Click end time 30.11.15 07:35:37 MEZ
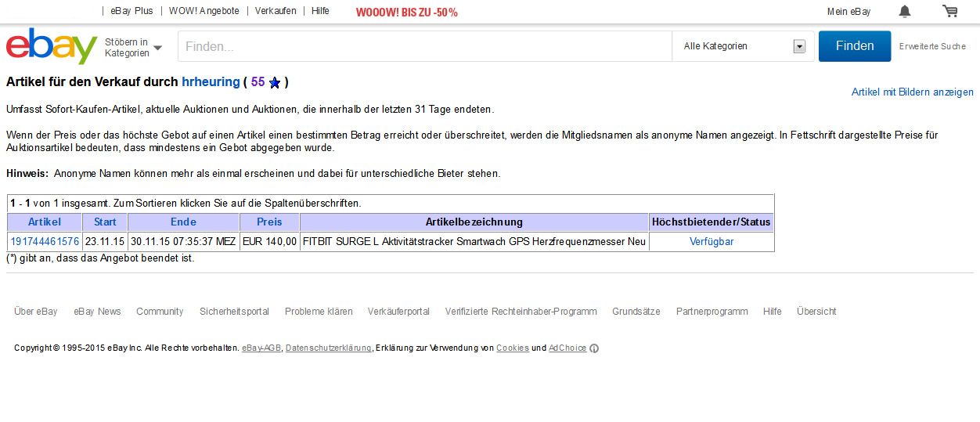980x422 pixels. click(x=183, y=241)
